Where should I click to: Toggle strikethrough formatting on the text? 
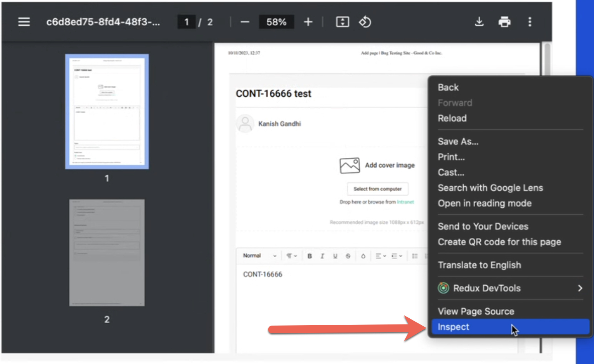pos(348,256)
